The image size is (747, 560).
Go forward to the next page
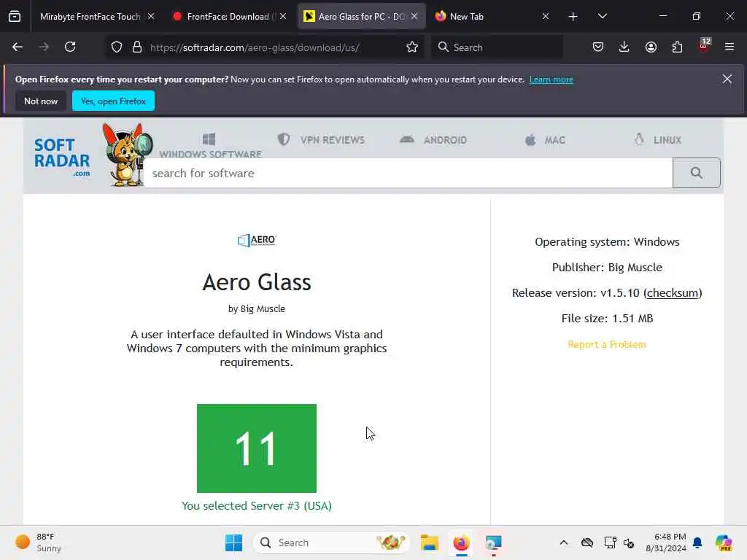tap(44, 47)
